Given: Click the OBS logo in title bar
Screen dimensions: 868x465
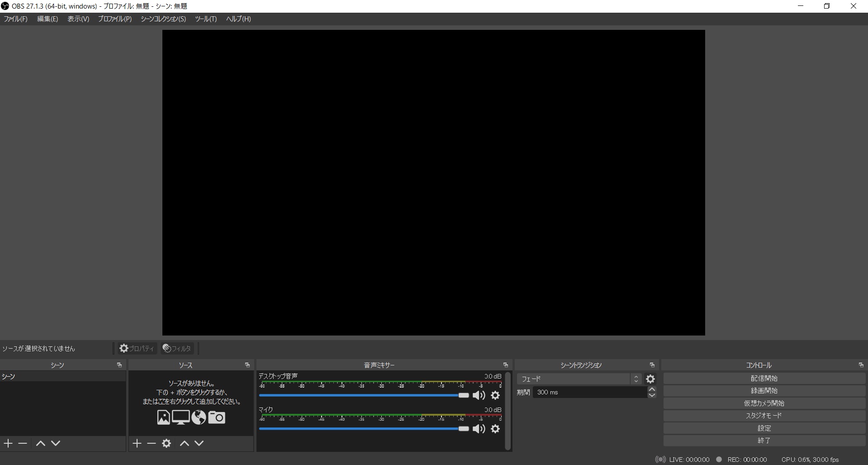Looking at the screenshot, I should [x=5, y=6].
